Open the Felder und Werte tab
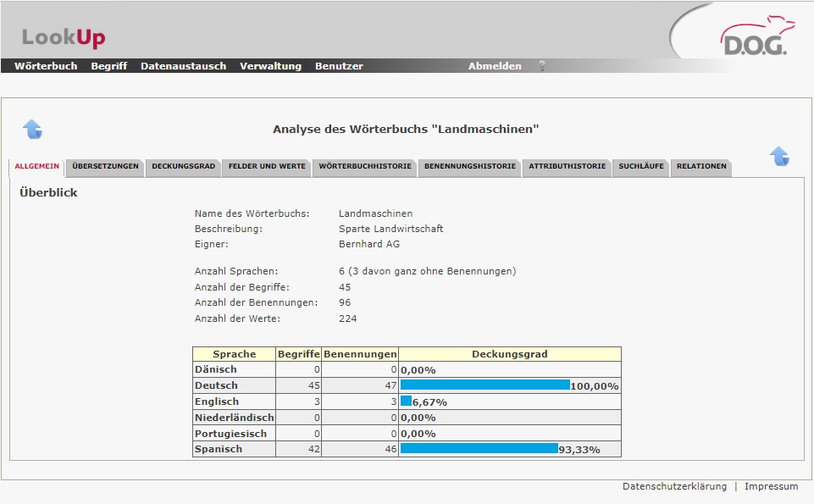 [x=267, y=167]
